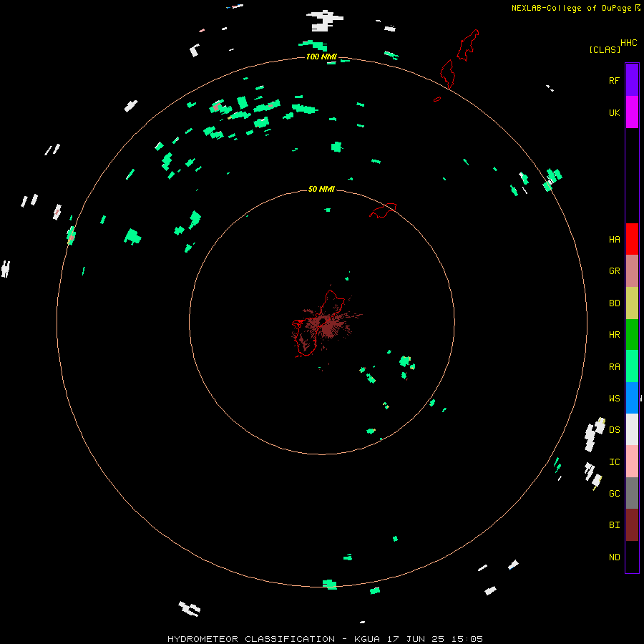Click the 'HHC' product label
Screen dimensions: 644x644
point(628,43)
